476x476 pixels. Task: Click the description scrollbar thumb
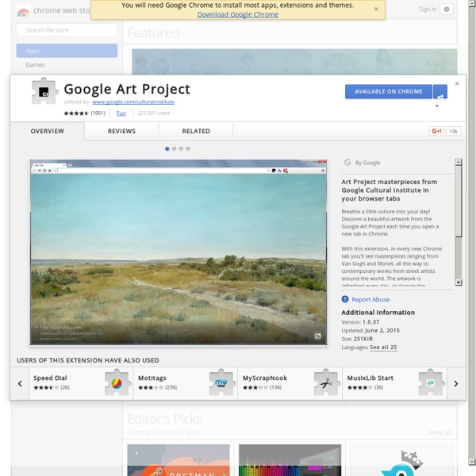(459, 201)
